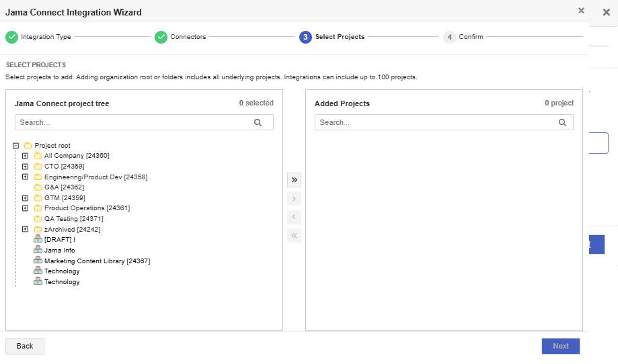Collapse the Project root node
This screenshot has width=618, height=364.
point(15,146)
